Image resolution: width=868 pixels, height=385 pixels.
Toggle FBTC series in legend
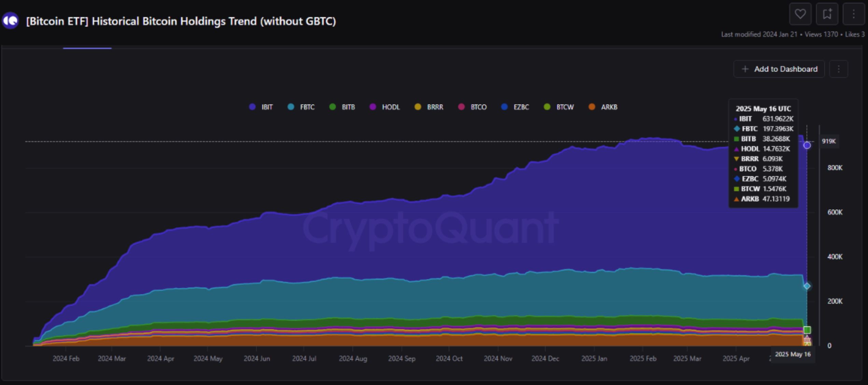pyautogui.click(x=301, y=107)
